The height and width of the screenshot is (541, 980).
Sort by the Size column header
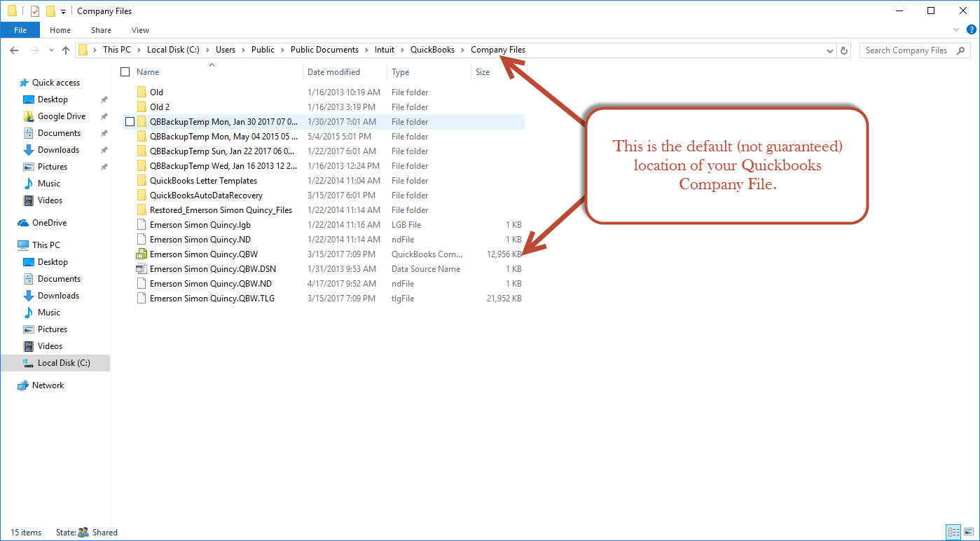483,71
